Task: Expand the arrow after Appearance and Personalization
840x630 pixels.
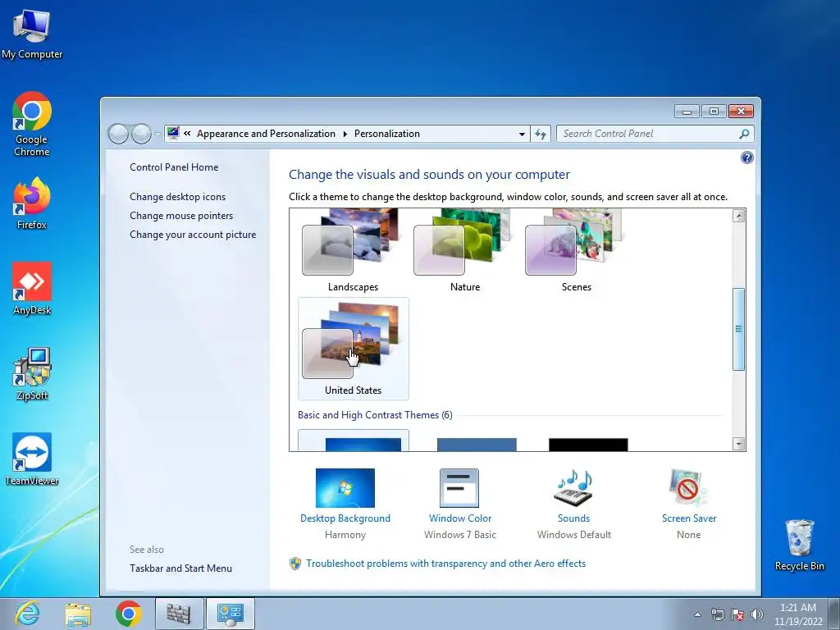Action: (345, 134)
